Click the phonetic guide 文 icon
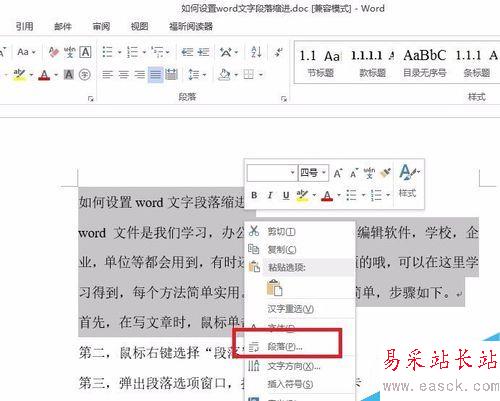The width and height of the screenshot is (500, 401). (x=70, y=52)
